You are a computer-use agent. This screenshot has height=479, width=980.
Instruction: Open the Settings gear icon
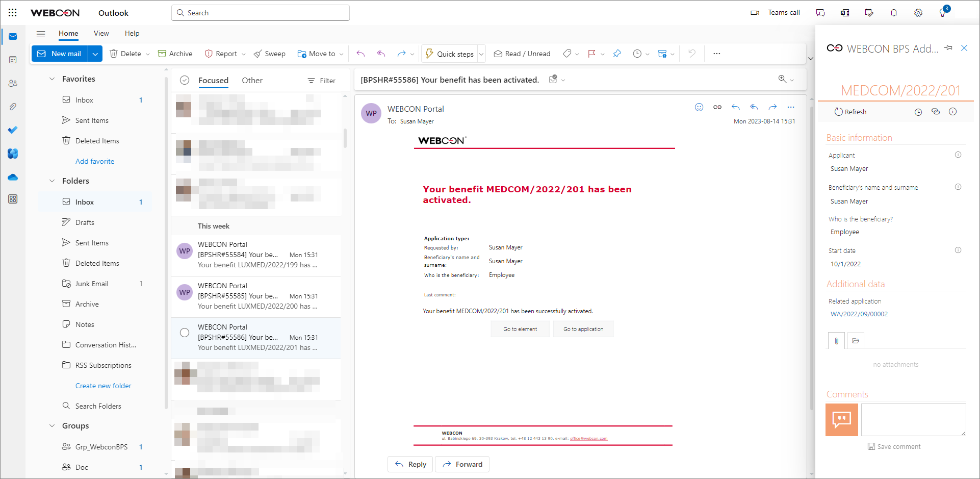click(918, 13)
